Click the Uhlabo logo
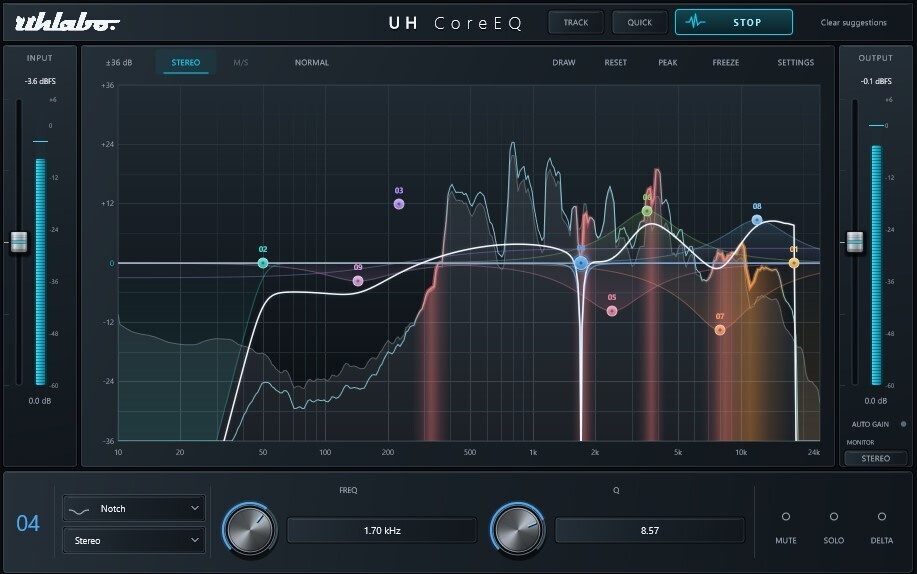This screenshot has width=917, height=574. (67, 23)
